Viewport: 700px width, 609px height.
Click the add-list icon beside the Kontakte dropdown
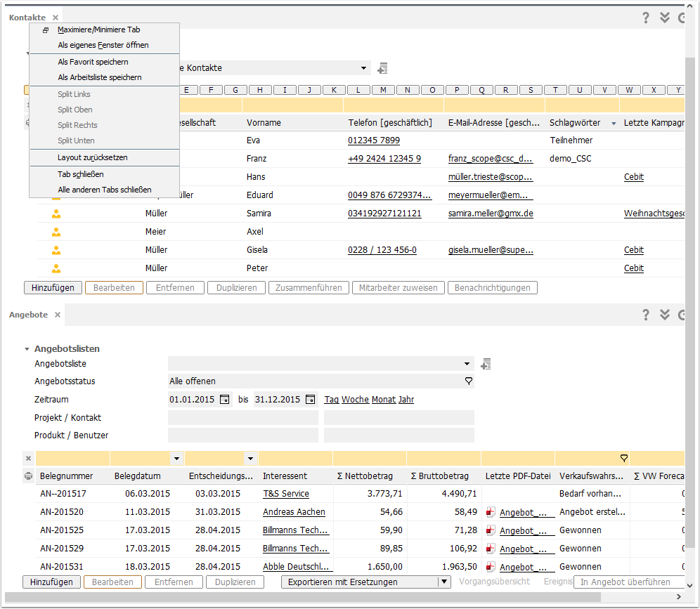coord(382,68)
